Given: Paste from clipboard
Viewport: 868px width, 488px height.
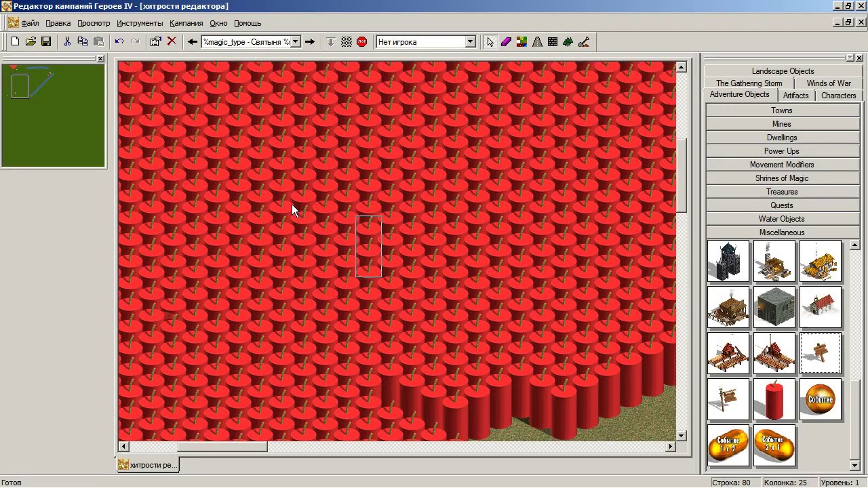Looking at the screenshot, I should pos(98,42).
